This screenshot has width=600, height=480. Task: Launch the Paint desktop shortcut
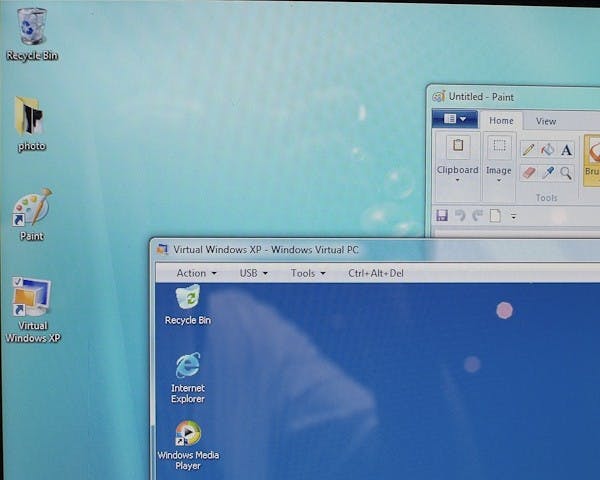(32, 214)
